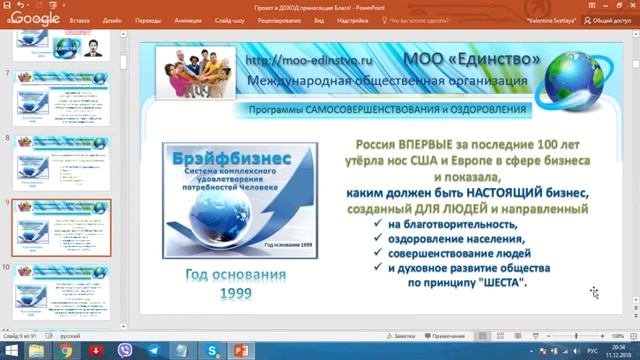Toggle the Примечания comments pane
This screenshot has height=360, width=640.
444,336
